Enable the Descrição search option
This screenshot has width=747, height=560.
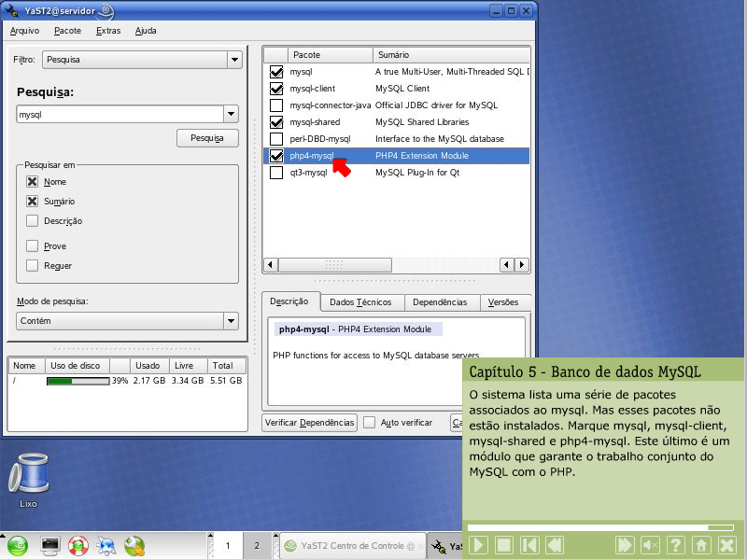pyautogui.click(x=33, y=221)
